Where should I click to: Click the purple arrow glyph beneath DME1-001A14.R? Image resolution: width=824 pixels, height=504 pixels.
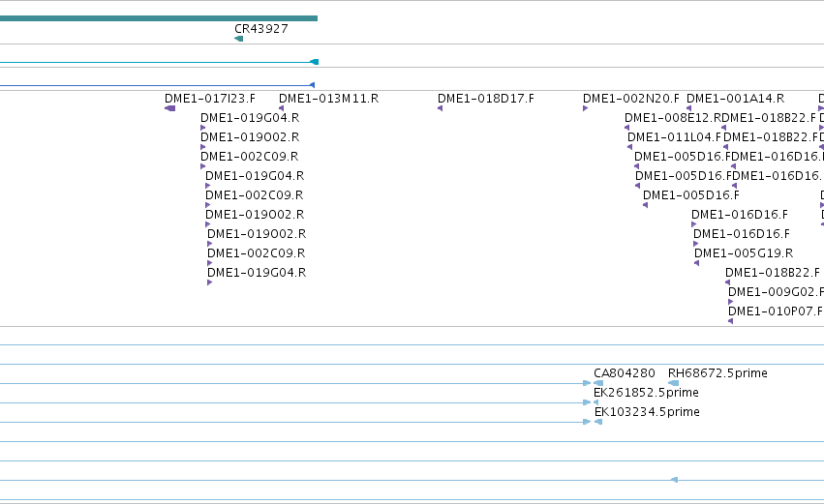coord(689,108)
